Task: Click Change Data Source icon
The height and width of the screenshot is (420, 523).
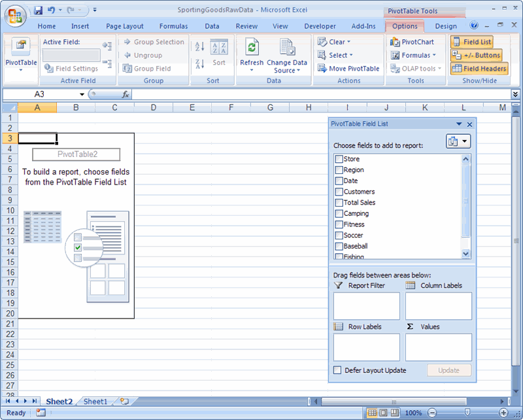Action: tap(287, 46)
